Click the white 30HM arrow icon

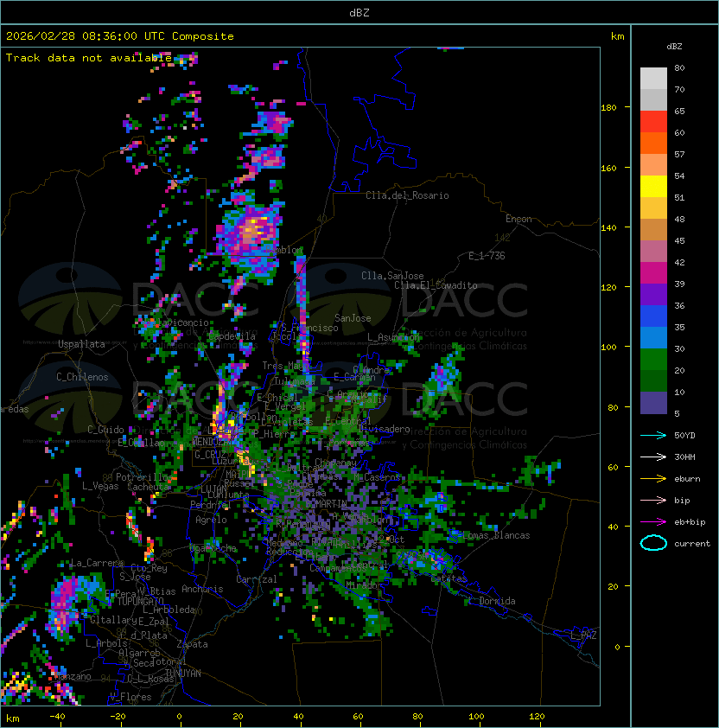coord(653,457)
